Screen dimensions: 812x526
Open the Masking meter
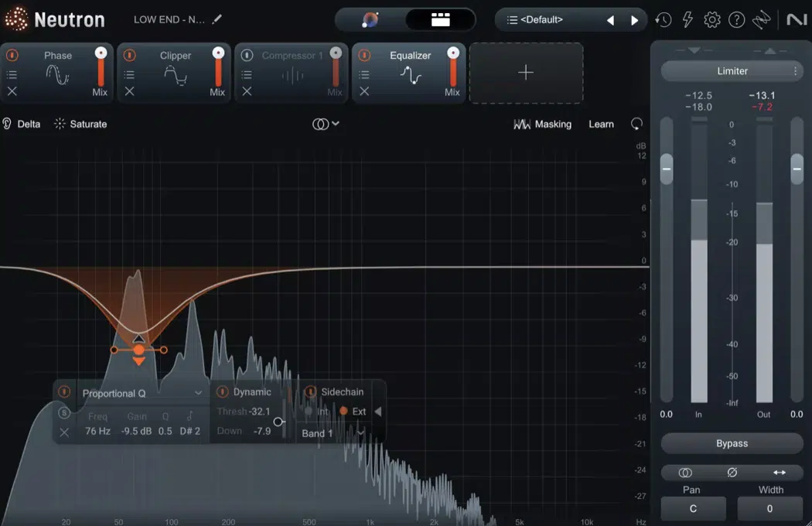543,124
